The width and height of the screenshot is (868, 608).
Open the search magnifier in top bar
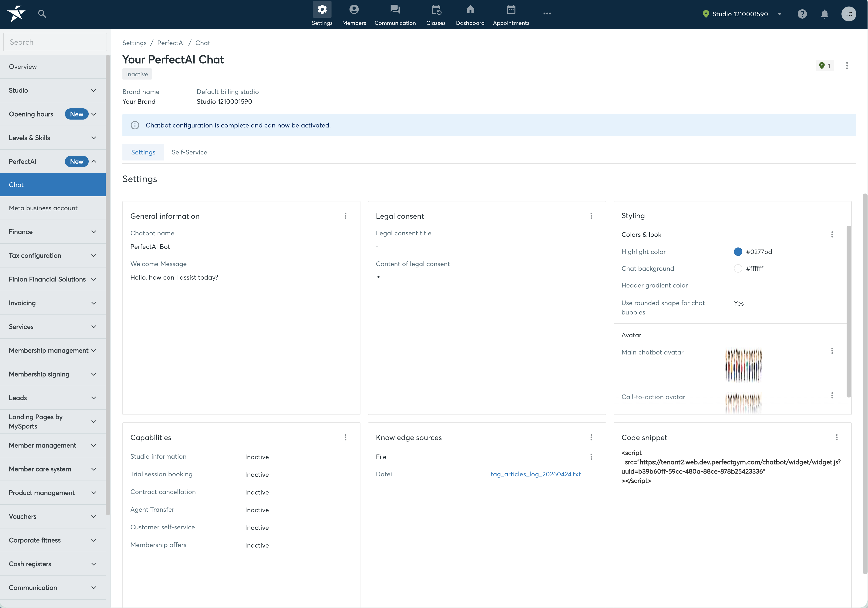42,14
